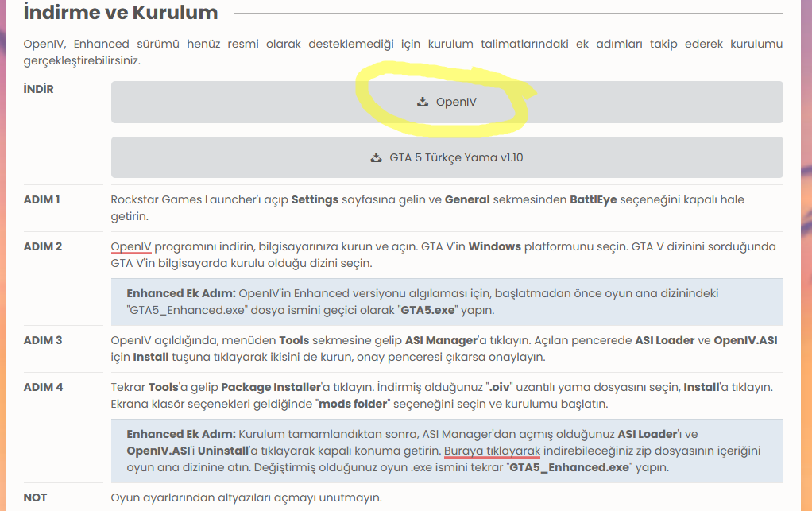Click the bold word 'Settings' in ADIM 1
This screenshot has width=812, height=511.
315,199
